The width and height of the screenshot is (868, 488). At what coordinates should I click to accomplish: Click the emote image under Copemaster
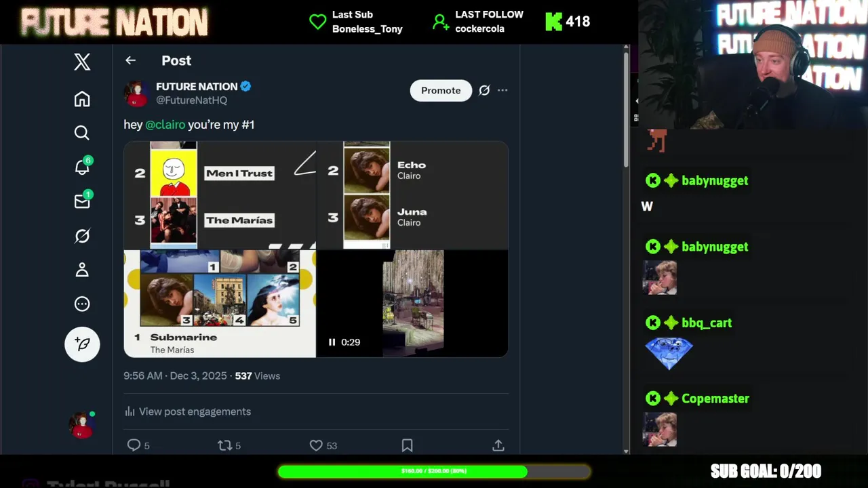point(660,429)
